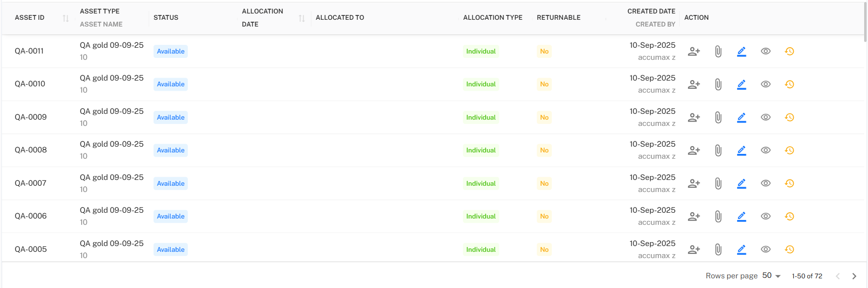Attach a document to QA-0006
Viewport: 868px width, 288px height.
tap(718, 216)
